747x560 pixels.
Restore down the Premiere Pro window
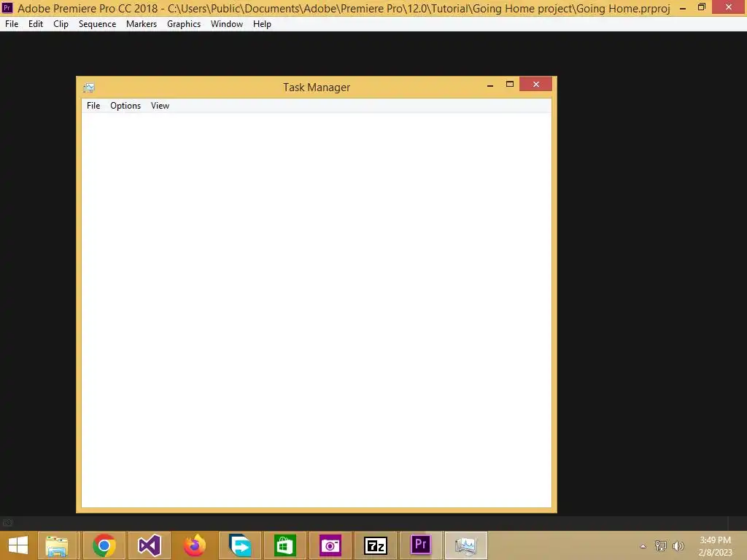[x=702, y=7]
